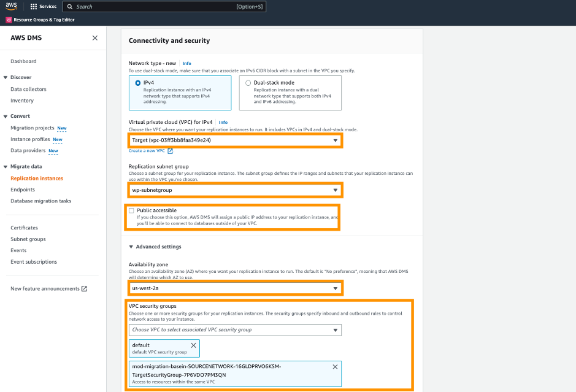Select the IPv4 network type radio
This screenshot has height=392, width=576.
[138, 83]
